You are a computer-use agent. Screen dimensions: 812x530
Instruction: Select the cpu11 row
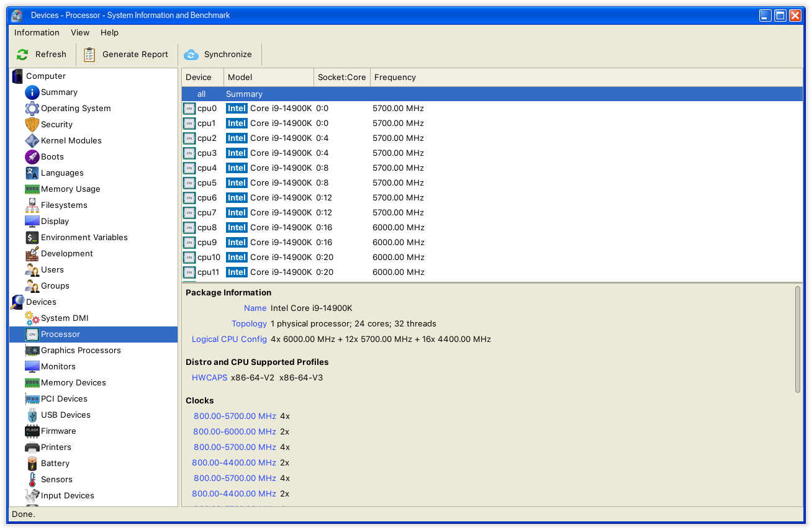point(492,272)
